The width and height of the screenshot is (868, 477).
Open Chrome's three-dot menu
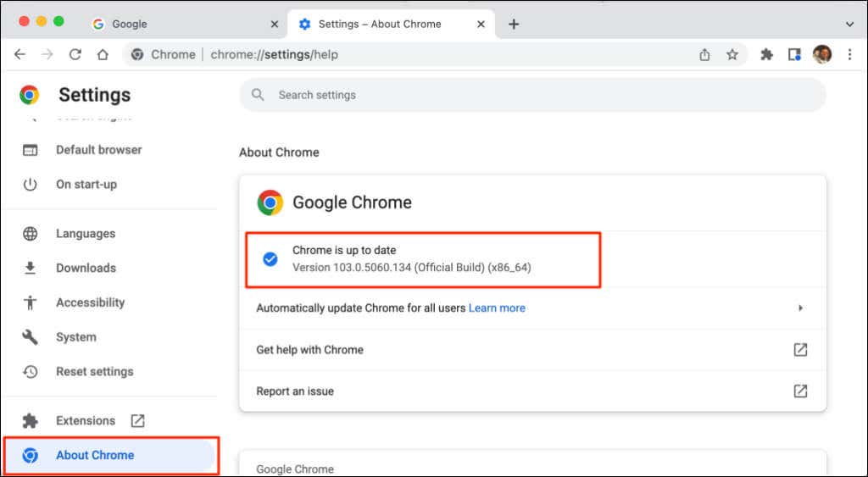(x=849, y=54)
